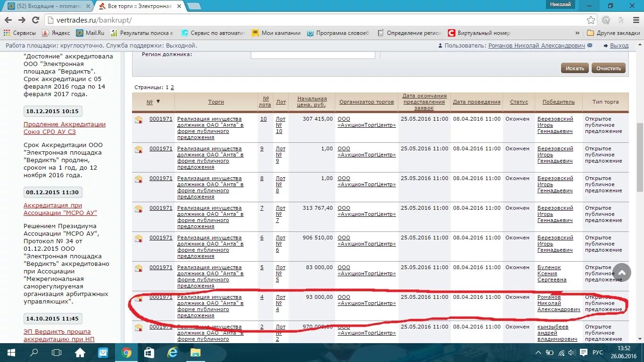
Task: Open File Explorer from taskbar
Action: coord(195,352)
